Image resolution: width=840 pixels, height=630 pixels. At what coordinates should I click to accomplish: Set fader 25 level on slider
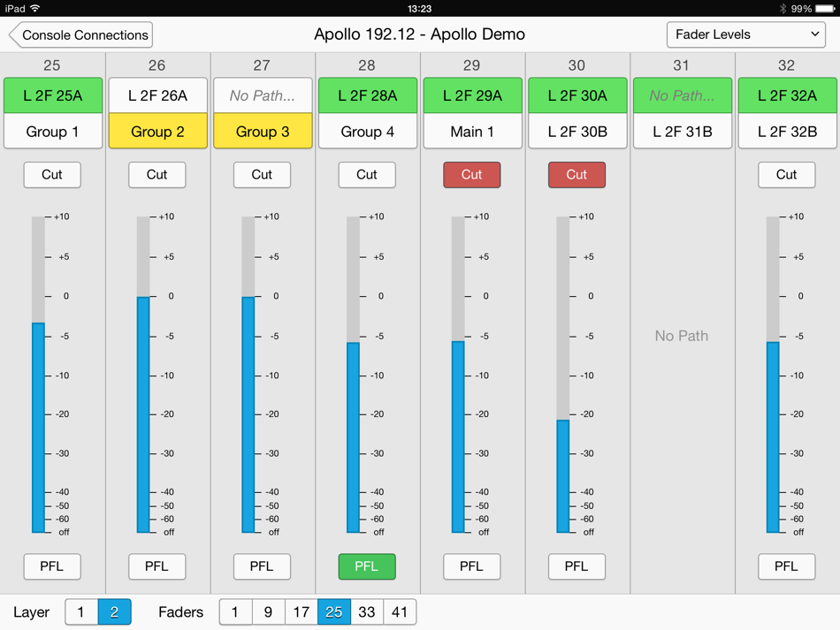coord(38,375)
